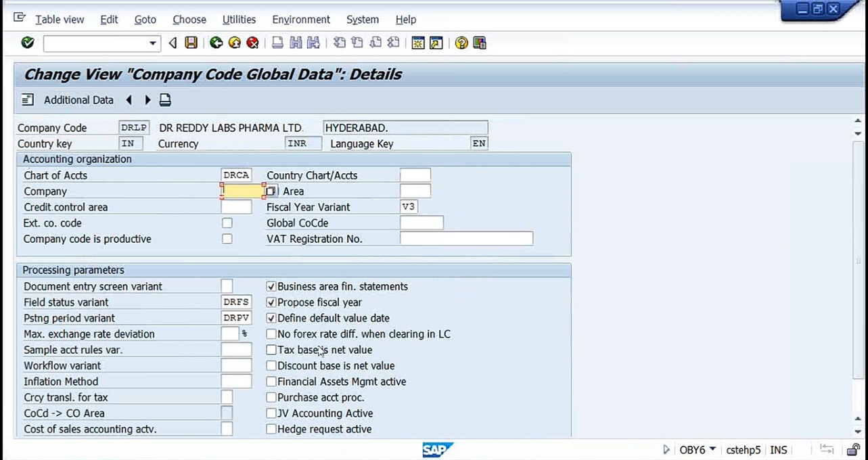Enable Discount base is net value
The width and height of the screenshot is (868, 460).
(271, 365)
